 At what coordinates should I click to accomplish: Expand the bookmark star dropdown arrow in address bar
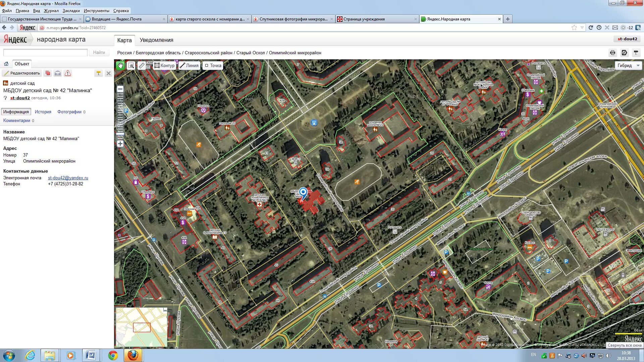point(582,28)
